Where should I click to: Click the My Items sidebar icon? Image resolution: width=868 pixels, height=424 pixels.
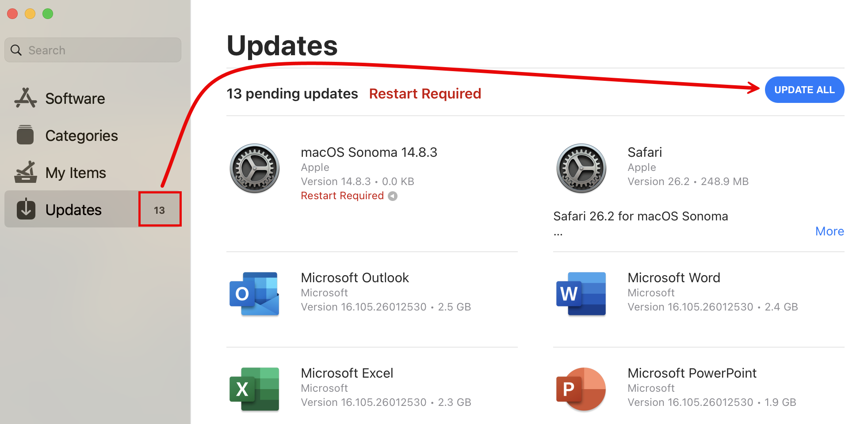(25, 172)
